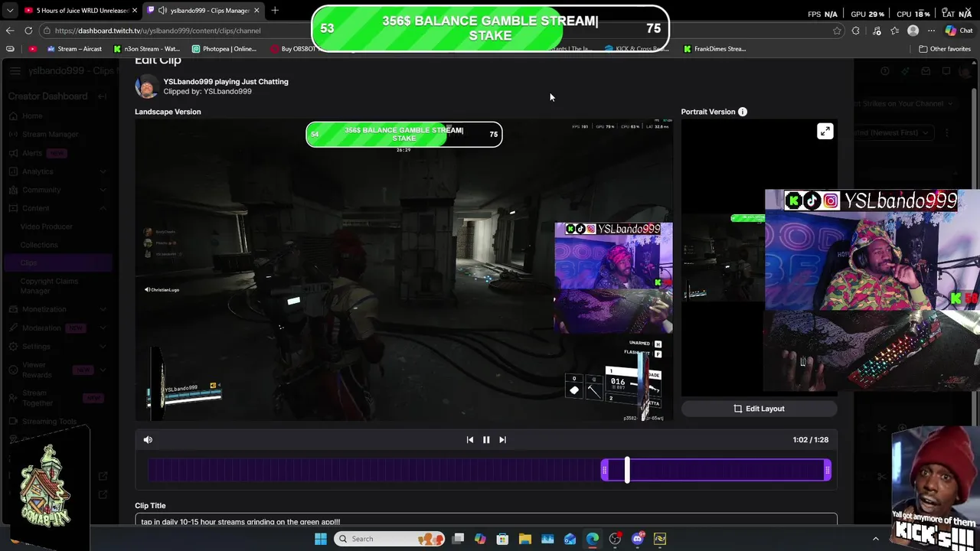Open the hamburger menu next to yslbando999
This screenshot has width=980, height=551.
15,71
